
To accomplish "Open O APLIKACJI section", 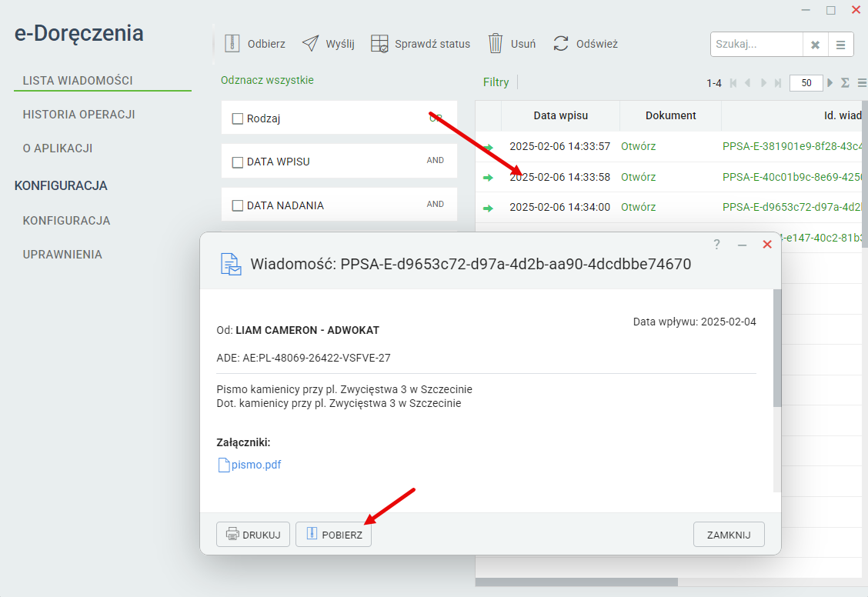I will pyautogui.click(x=58, y=148).
